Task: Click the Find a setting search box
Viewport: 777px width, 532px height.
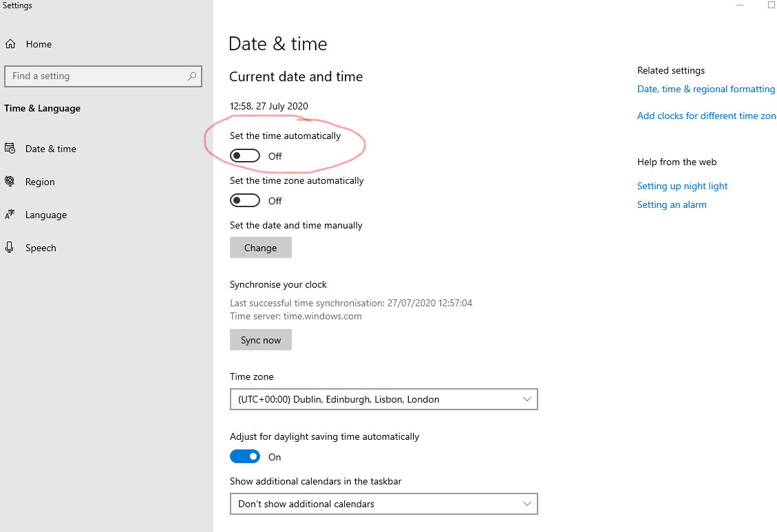Action: point(96,76)
